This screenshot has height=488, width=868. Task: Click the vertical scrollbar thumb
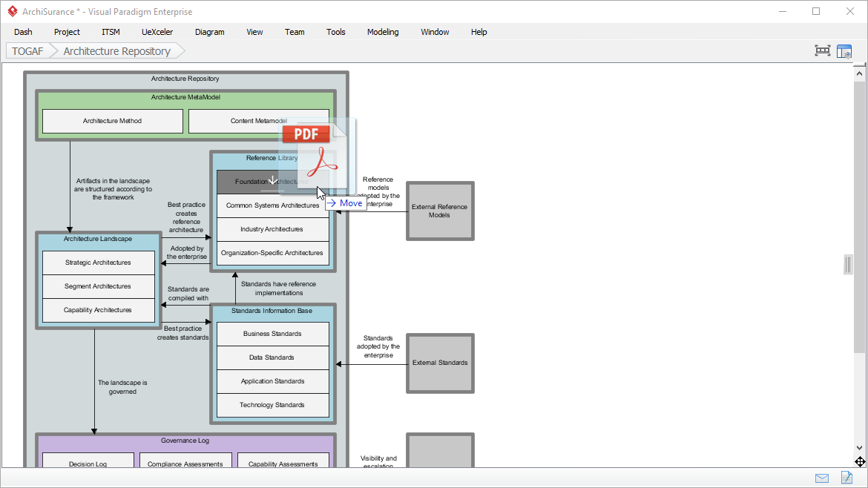tap(859, 217)
